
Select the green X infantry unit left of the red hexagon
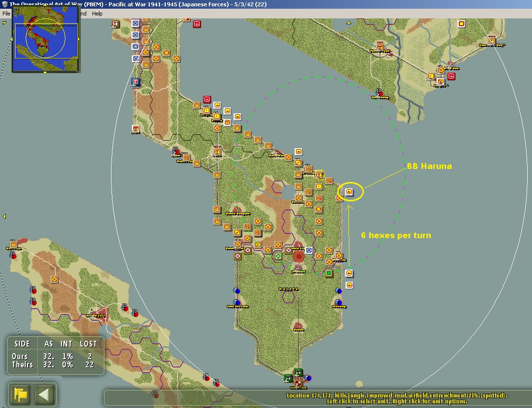pyautogui.click(x=278, y=256)
